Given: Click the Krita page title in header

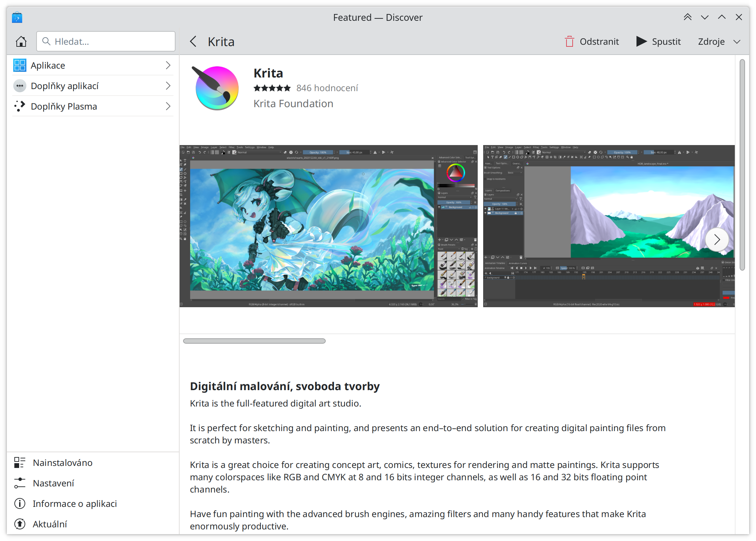Looking at the screenshot, I should (x=221, y=42).
